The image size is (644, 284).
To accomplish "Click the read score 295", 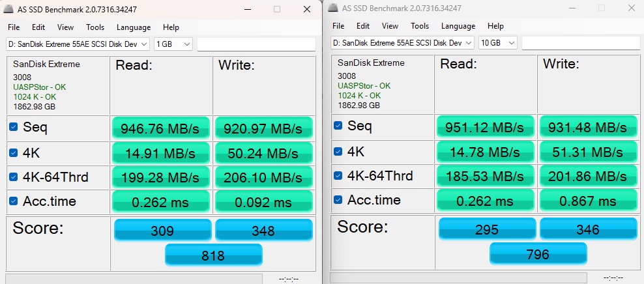I will pos(487,229).
